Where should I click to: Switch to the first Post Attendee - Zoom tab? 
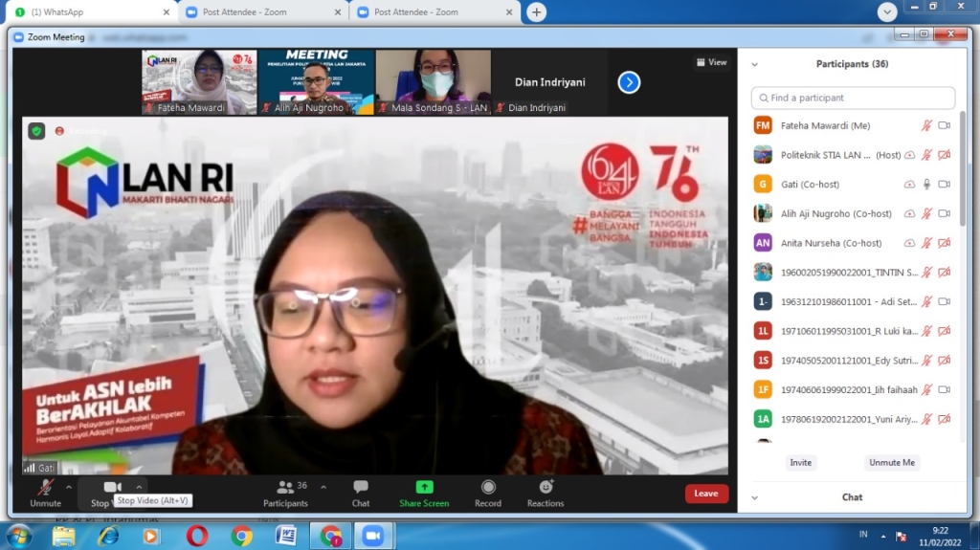coord(263,11)
